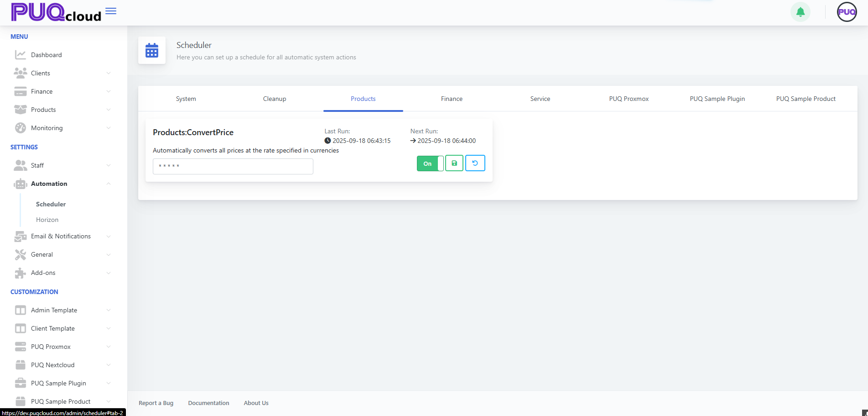The image size is (868, 416).
Task: Select the Products tab
Action: (363, 99)
